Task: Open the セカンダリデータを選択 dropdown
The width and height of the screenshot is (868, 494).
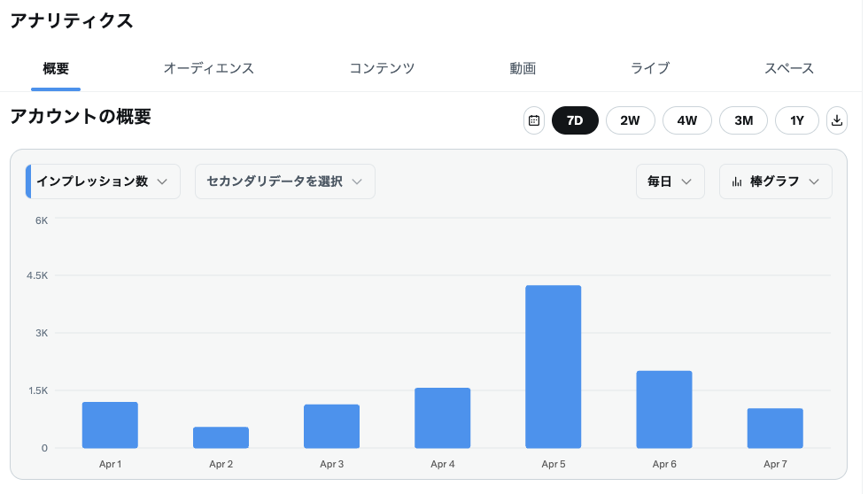Action: pos(284,181)
